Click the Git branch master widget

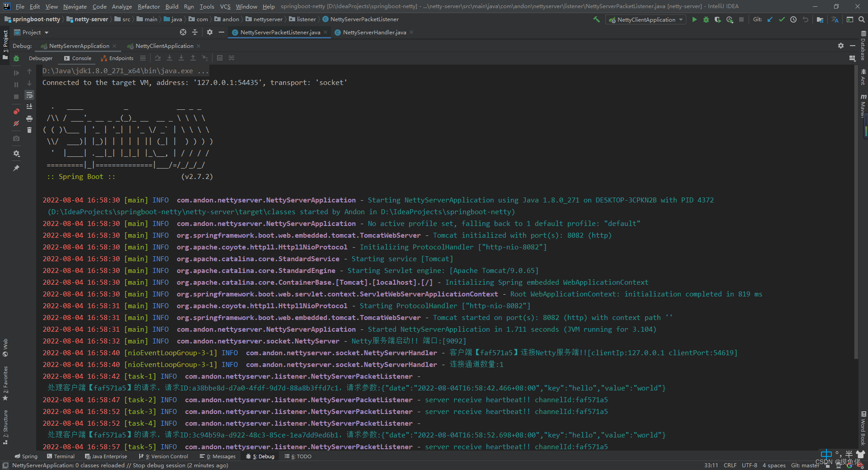point(805,465)
